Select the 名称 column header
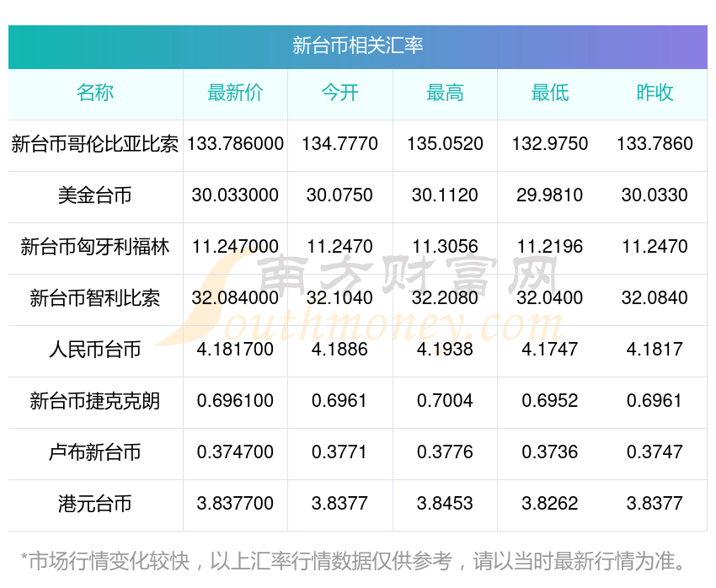This screenshot has width=716, height=588. [x=95, y=93]
